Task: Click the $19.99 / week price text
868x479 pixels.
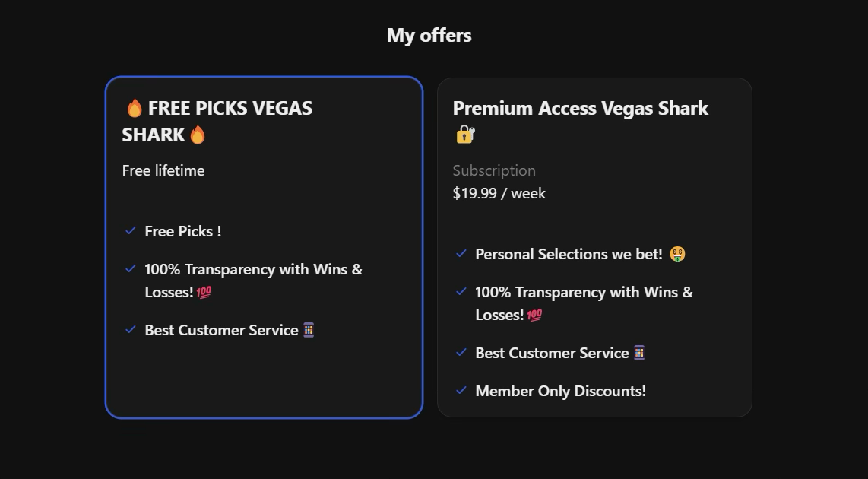Action: (x=499, y=193)
